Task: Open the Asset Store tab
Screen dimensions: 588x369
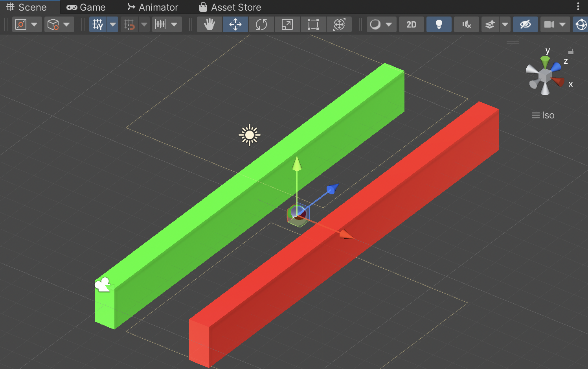Action: point(230,7)
